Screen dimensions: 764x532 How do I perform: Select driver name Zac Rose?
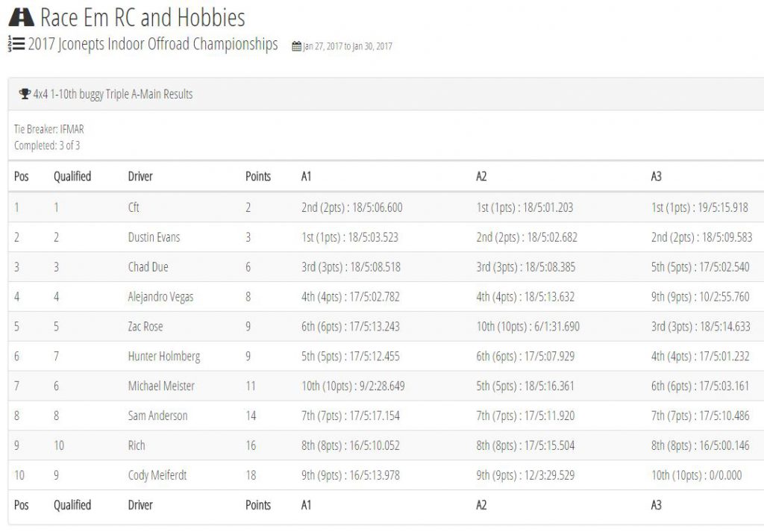pos(145,326)
